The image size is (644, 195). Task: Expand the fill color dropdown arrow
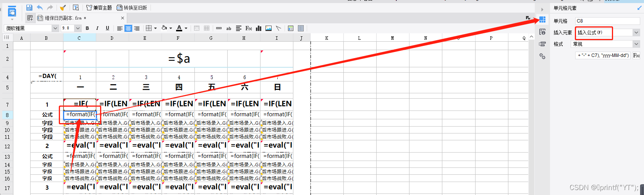tap(171, 28)
